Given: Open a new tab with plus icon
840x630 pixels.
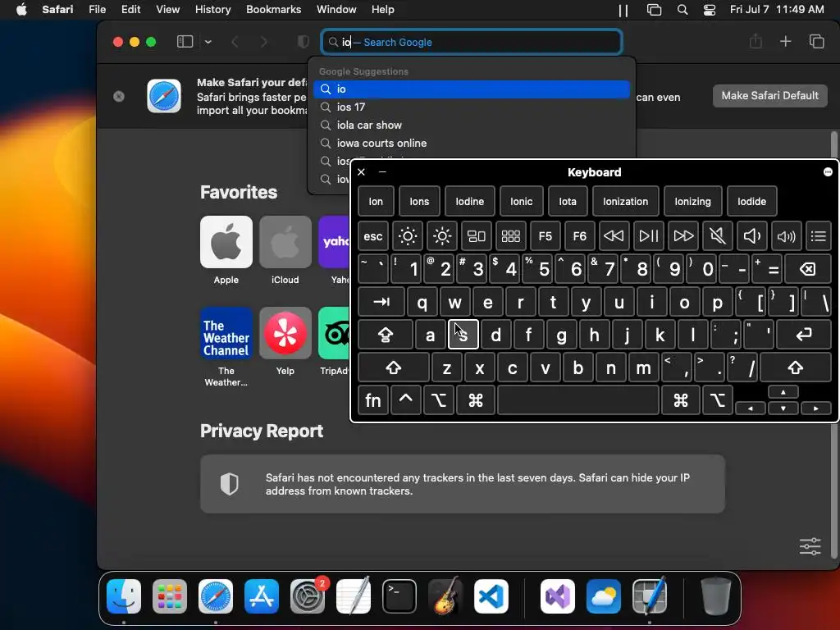Looking at the screenshot, I should (785, 41).
